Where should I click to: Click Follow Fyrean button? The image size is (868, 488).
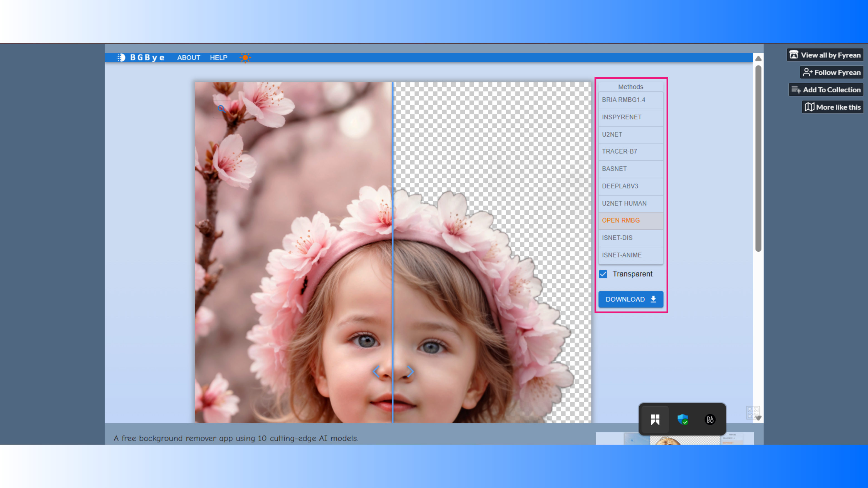coord(831,72)
